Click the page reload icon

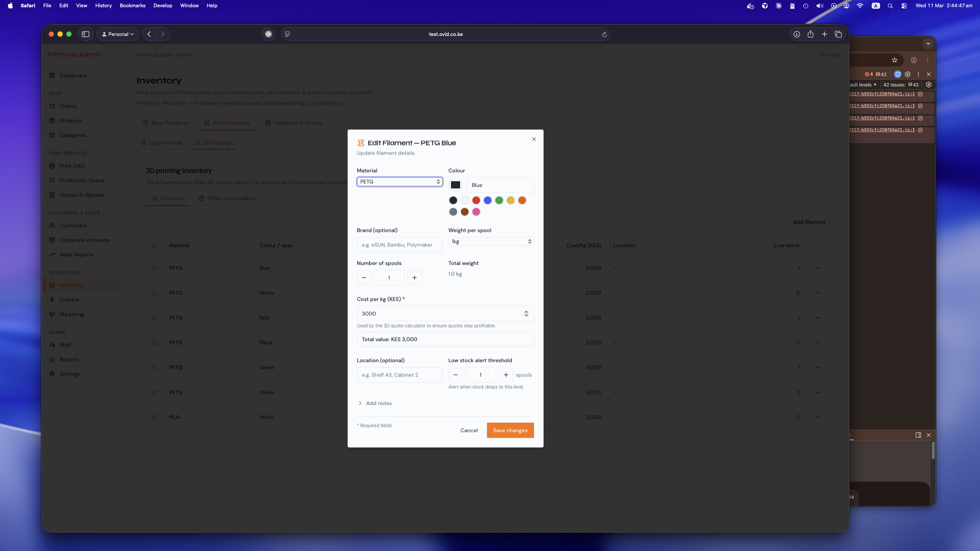coord(604,34)
